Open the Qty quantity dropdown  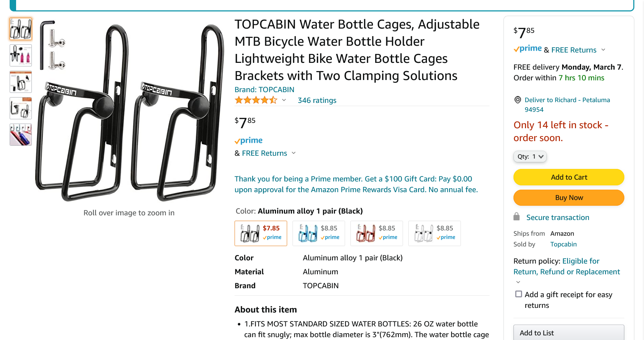[530, 156]
